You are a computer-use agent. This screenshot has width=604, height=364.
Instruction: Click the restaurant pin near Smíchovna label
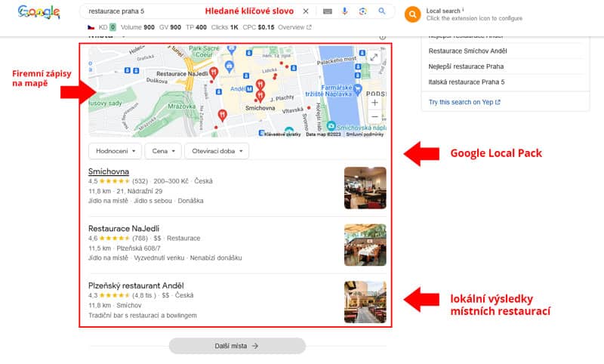pos(260,97)
